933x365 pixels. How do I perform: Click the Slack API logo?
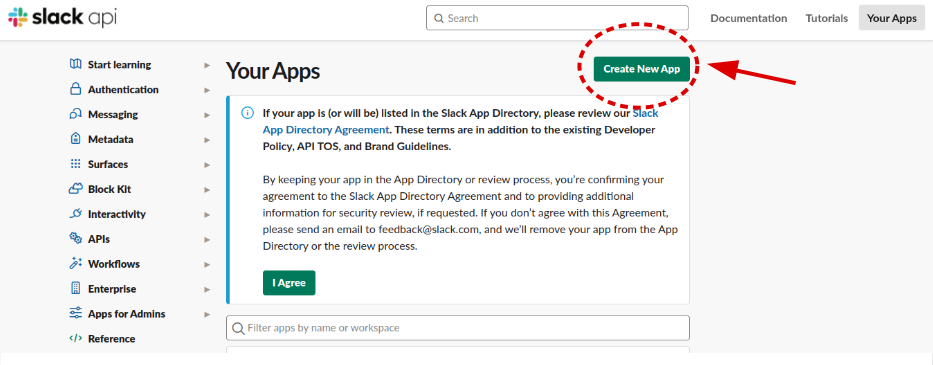(62, 18)
